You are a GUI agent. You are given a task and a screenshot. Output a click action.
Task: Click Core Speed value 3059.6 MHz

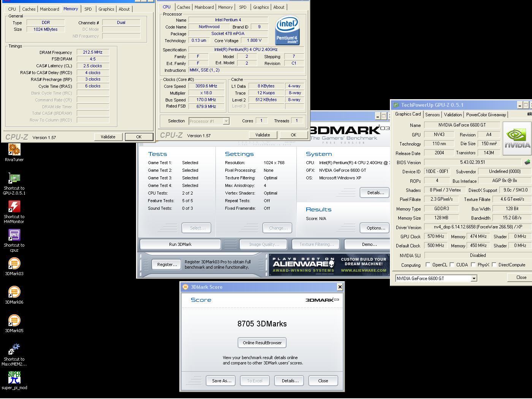click(206, 86)
